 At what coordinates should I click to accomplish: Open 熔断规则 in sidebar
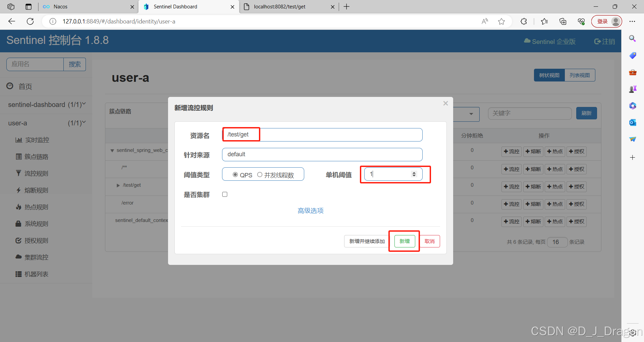(37, 190)
